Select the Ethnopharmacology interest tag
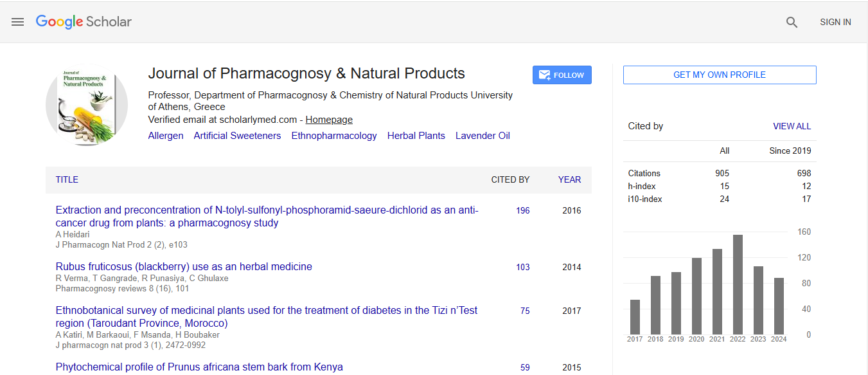The width and height of the screenshot is (868, 375). pyautogui.click(x=334, y=136)
